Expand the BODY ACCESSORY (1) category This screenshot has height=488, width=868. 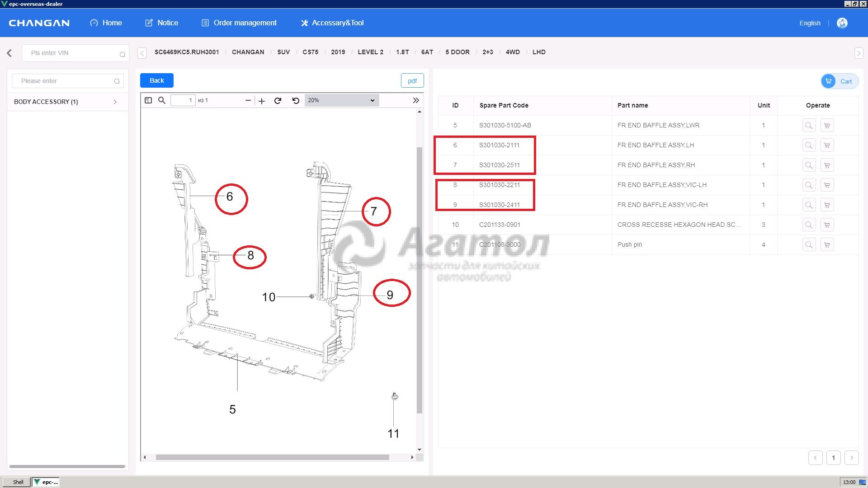(66, 102)
